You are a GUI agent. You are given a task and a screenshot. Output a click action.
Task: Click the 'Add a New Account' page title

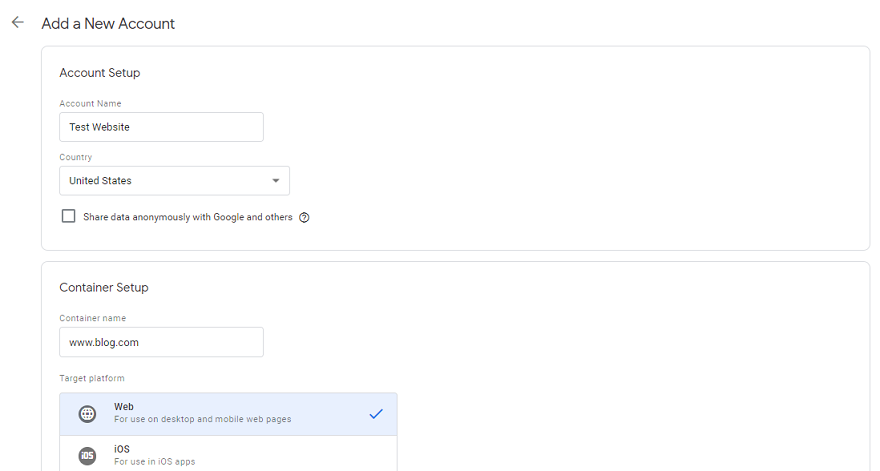(108, 24)
